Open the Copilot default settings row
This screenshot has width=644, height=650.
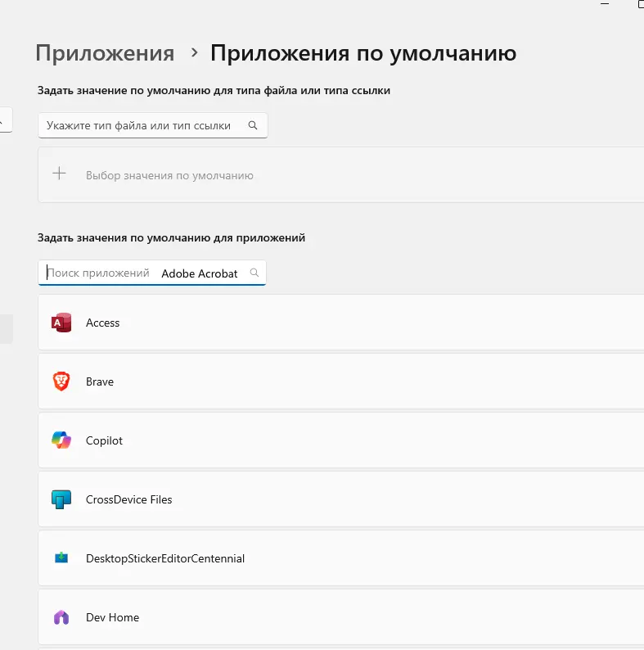340,440
